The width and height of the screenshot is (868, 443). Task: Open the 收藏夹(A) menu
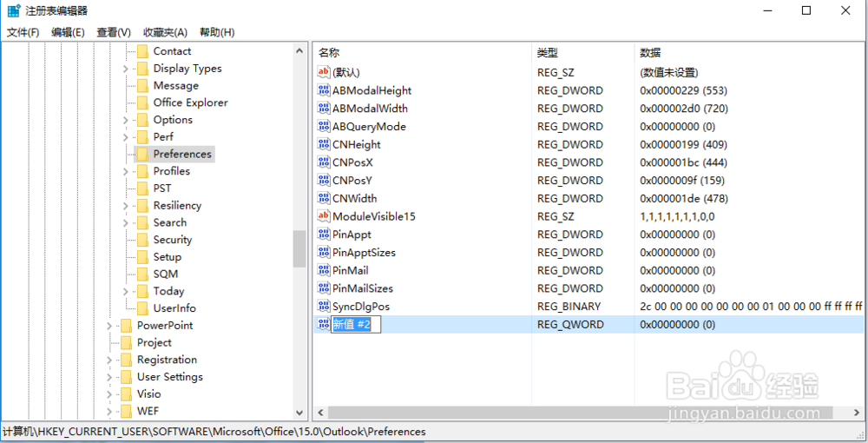pos(165,33)
